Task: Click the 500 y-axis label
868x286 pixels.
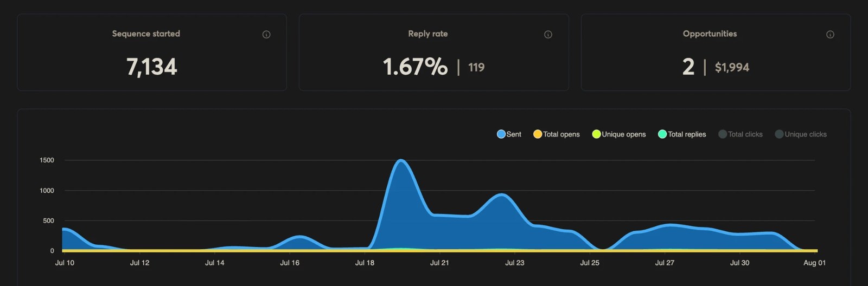Action: tap(48, 221)
